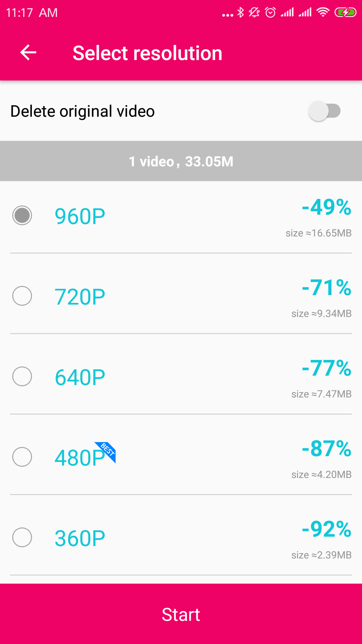Tap the muted notification bell icon
This screenshot has height=644, width=362.
coord(254,13)
